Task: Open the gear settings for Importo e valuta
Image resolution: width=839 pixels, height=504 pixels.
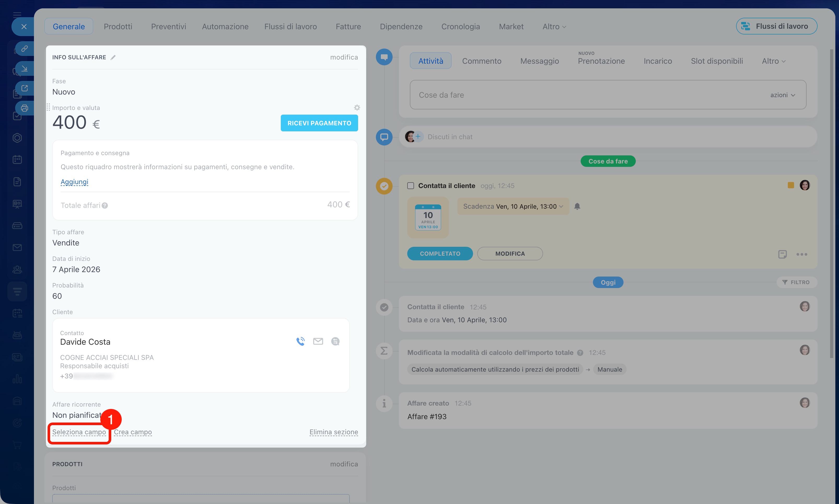Action: [x=357, y=108]
